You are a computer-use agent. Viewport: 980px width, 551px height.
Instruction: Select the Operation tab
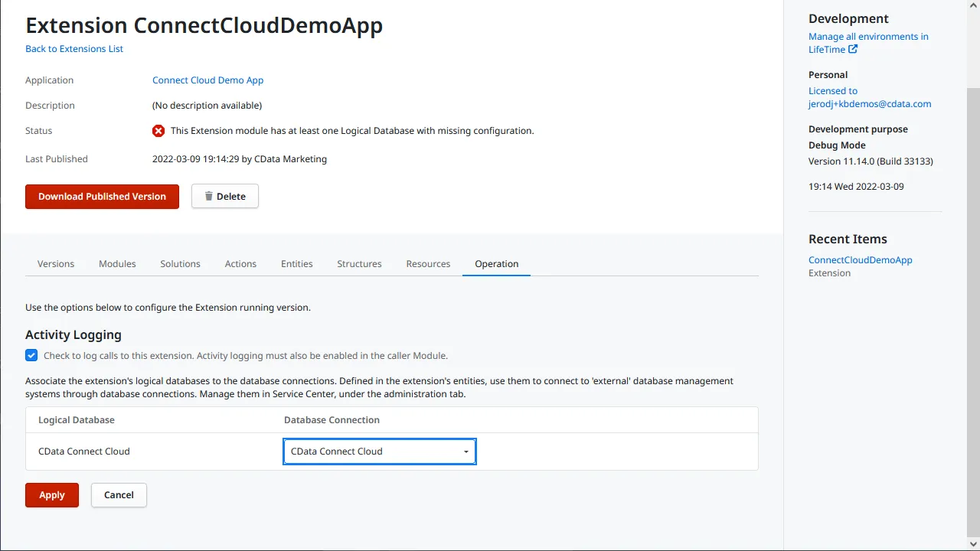(497, 263)
